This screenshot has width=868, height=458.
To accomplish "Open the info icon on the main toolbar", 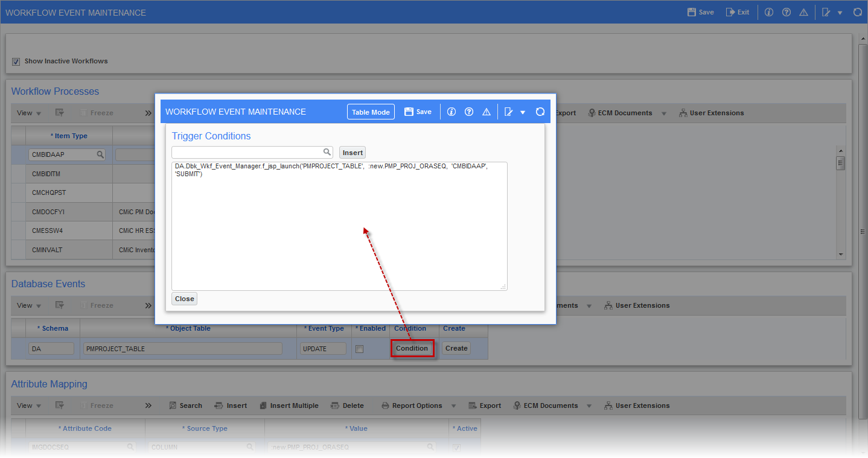I will (768, 11).
